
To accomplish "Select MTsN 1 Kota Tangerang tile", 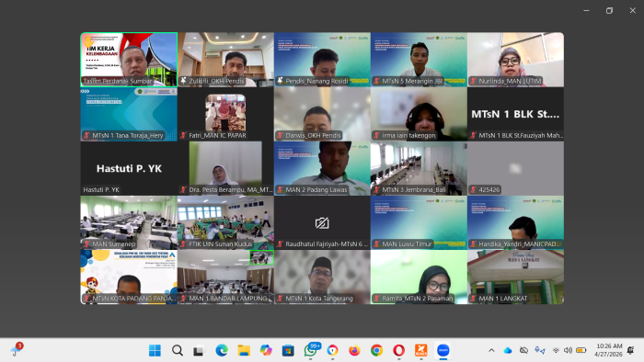I will [x=322, y=277].
